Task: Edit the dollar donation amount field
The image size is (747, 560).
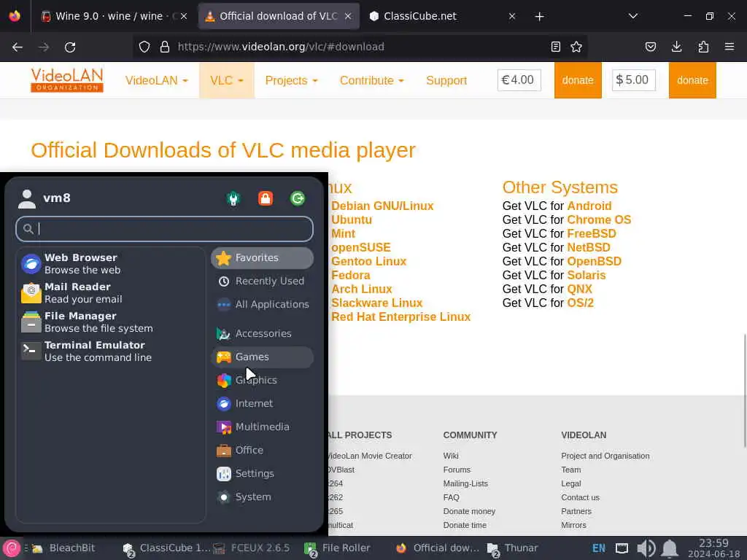Action: coord(633,80)
